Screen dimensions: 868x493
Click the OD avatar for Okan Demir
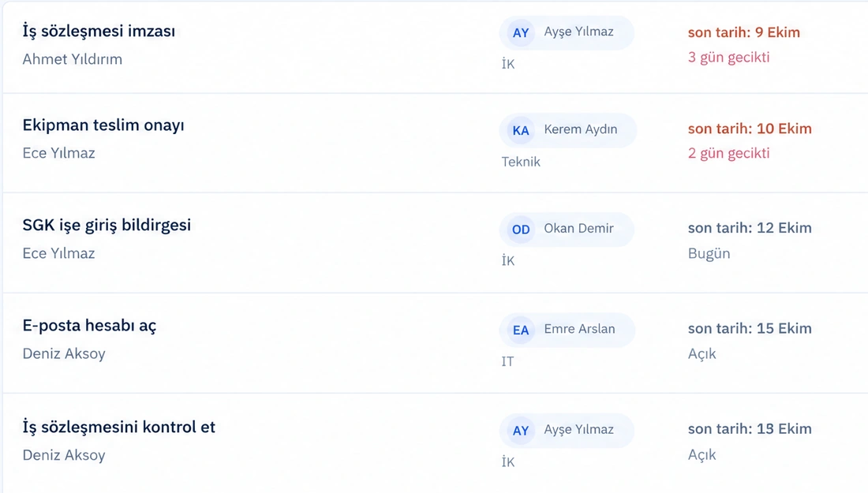pyautogui.click(x=520, y=230)
